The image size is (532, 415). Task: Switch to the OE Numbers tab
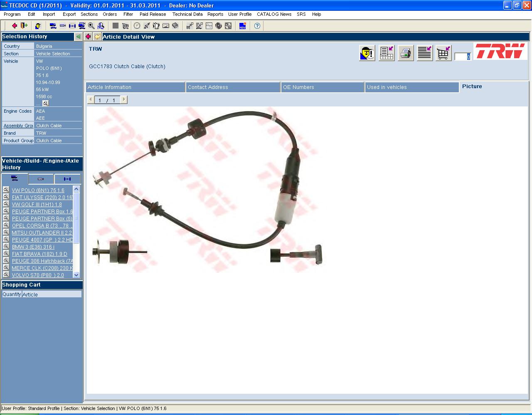[322, 87]
